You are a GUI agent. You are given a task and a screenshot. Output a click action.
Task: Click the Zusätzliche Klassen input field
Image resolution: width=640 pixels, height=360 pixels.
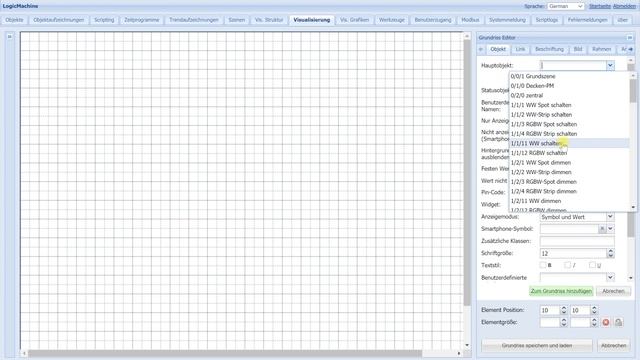577,241
